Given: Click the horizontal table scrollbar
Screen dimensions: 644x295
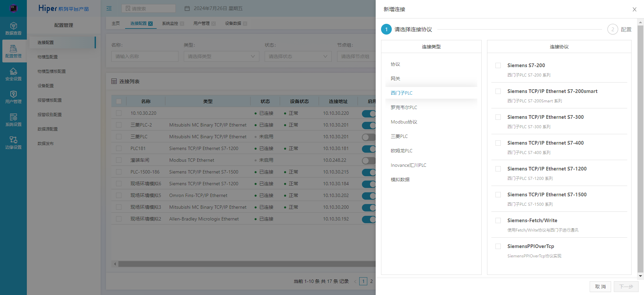Looking at the screenshot, I should point(247,264).
